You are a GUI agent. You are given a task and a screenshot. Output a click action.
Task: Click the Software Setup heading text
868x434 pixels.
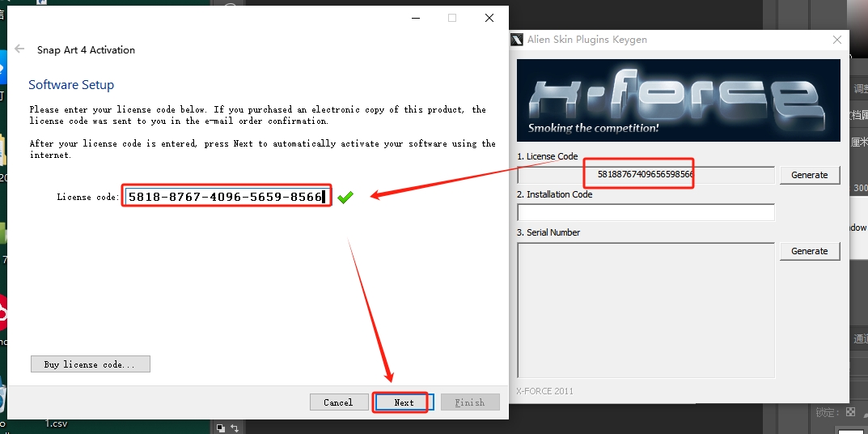[x=71, y=85]
